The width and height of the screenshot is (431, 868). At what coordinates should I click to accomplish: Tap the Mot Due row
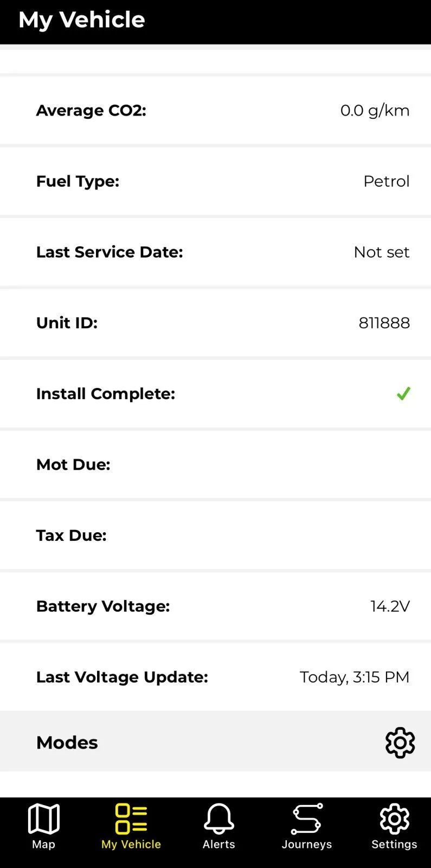click(x=215, y=465)
